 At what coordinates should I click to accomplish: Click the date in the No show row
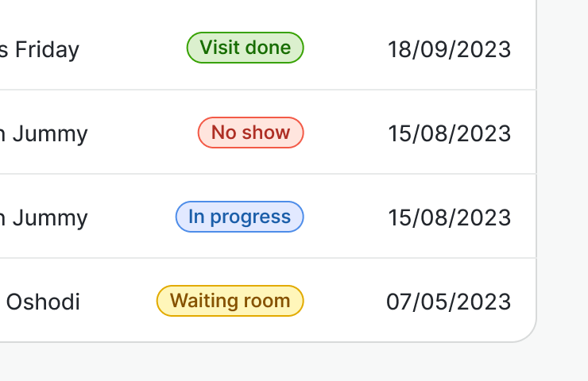(449, 133)
